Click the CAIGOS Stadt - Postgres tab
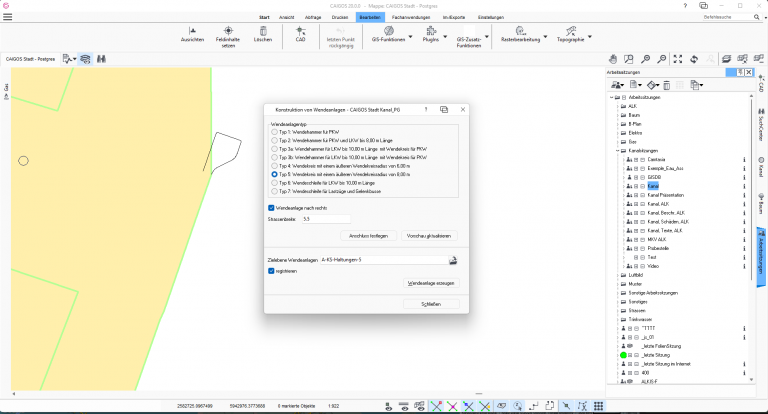Viewport: 768px width, 414px height. click(30, 59)
